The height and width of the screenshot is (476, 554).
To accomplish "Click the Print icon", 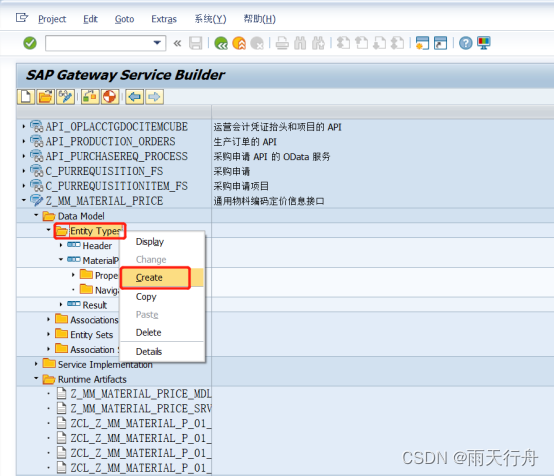I will pyautogui.click(x=282, y=43).
